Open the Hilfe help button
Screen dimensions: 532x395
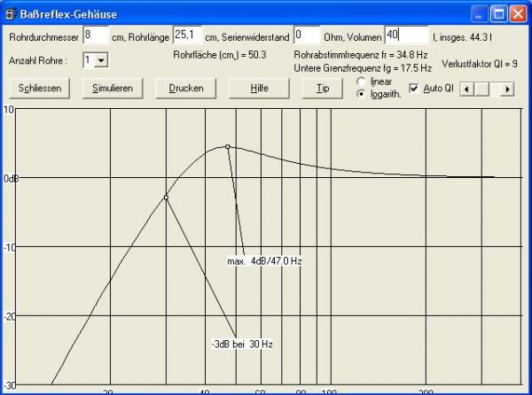(x=259, y=89)
